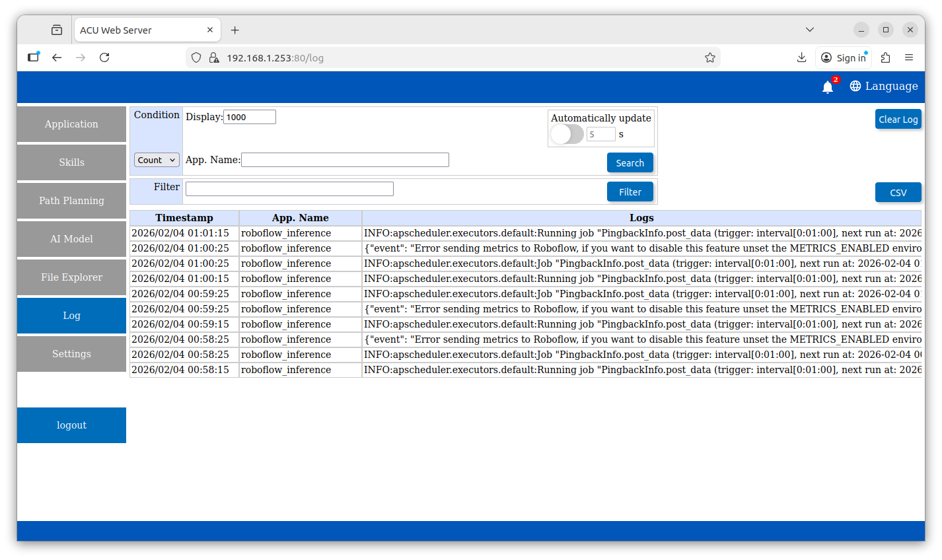Viewport: 942px width, 560px height.
Task: Open the AI Model section
Action: coord(71,239)
